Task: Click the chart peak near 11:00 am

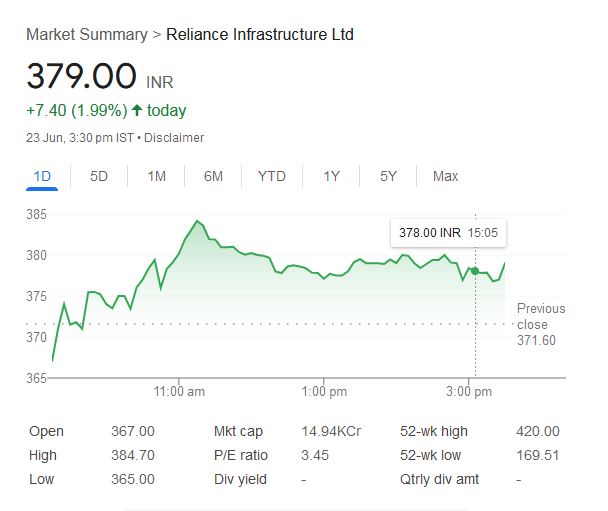Action: point(197,221)
